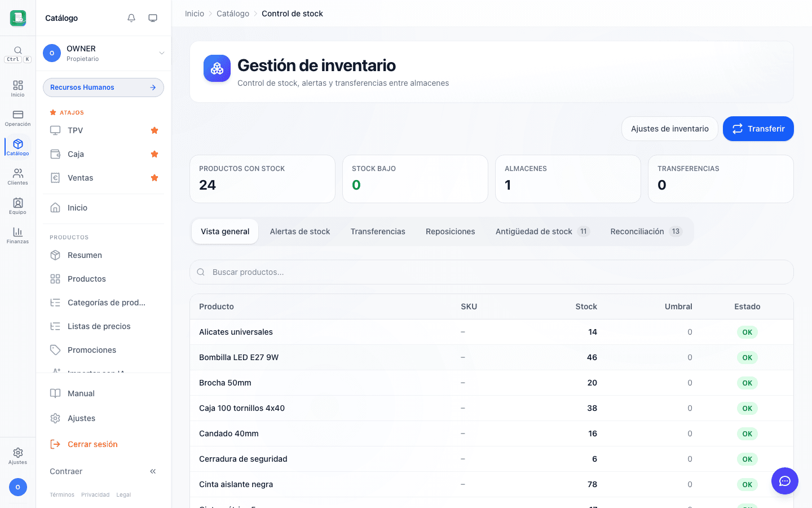
Task: Open Ajustes de inventario
Action: point(670,129)
